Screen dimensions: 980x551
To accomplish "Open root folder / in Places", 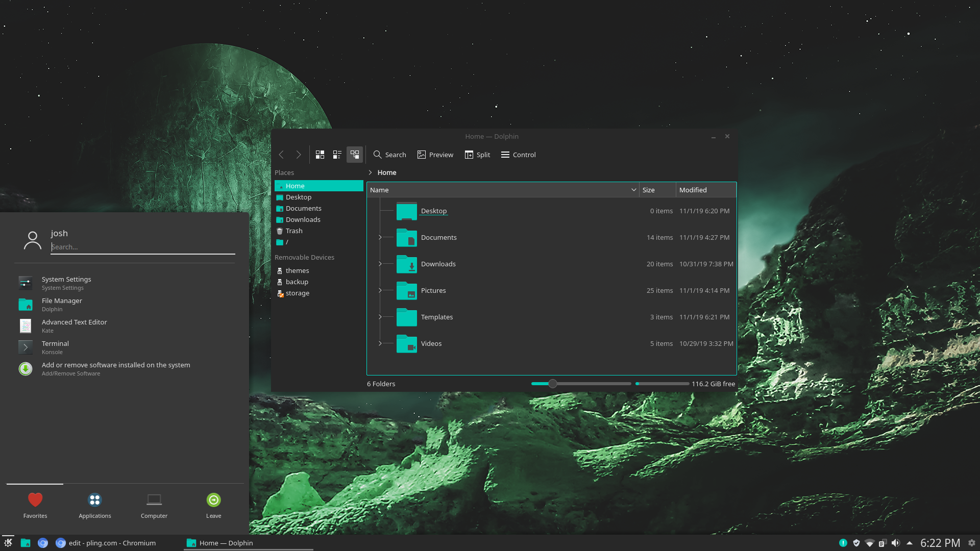I will [x=318, y=242].
